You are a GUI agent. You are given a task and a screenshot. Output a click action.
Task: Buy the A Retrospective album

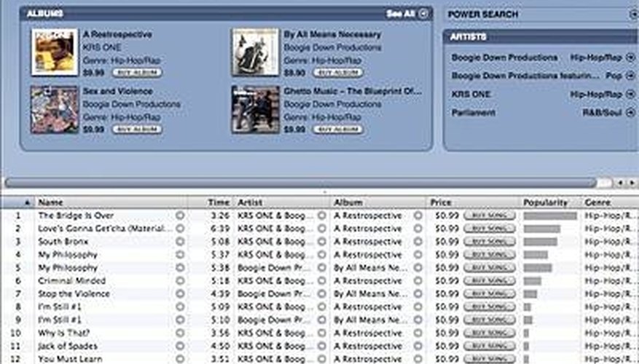coord(137,73)
